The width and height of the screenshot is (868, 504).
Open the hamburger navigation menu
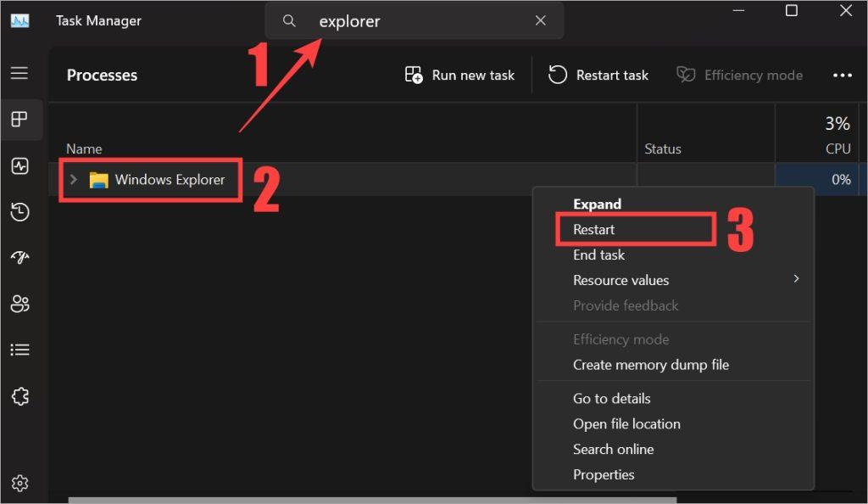[19, 73]
